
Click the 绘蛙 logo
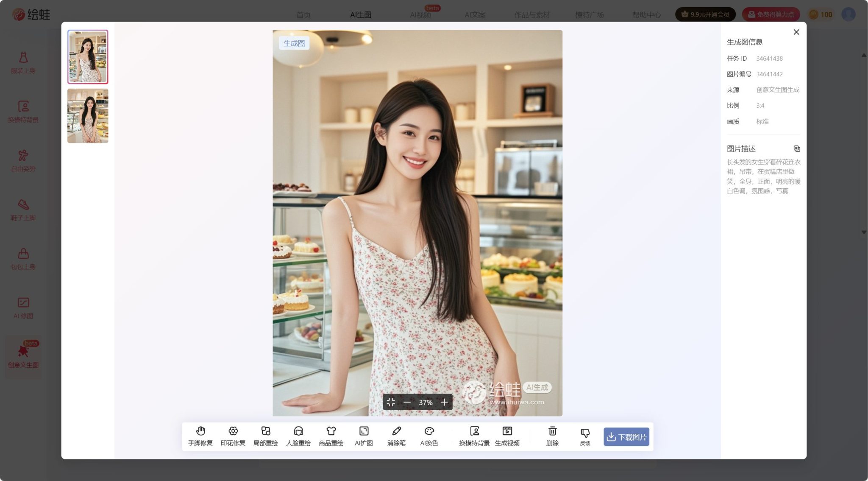[x=31, y=14]
